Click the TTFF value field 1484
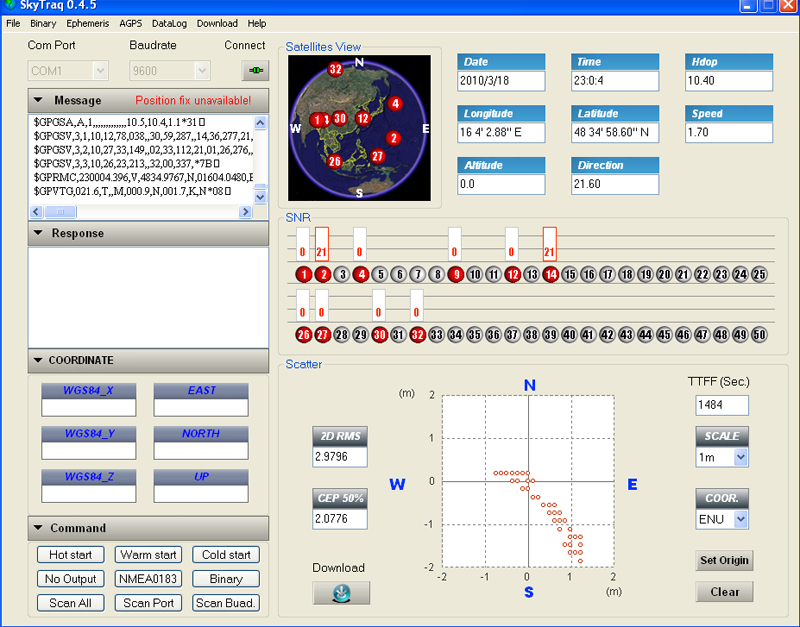Image resolution: width=800 pixels, height=627 pixels. [722, 405]
